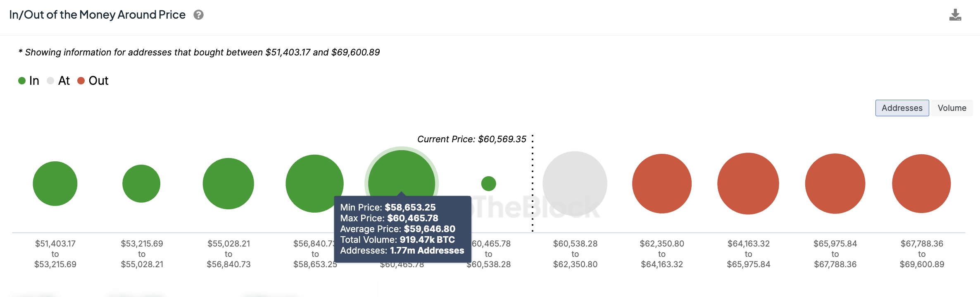Toggle the green In legend item

coord(29,81)
